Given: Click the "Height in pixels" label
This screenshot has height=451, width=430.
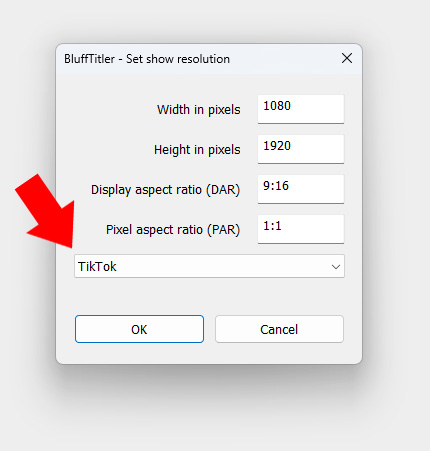Looking at the screenshot, I should pos(197,150).
